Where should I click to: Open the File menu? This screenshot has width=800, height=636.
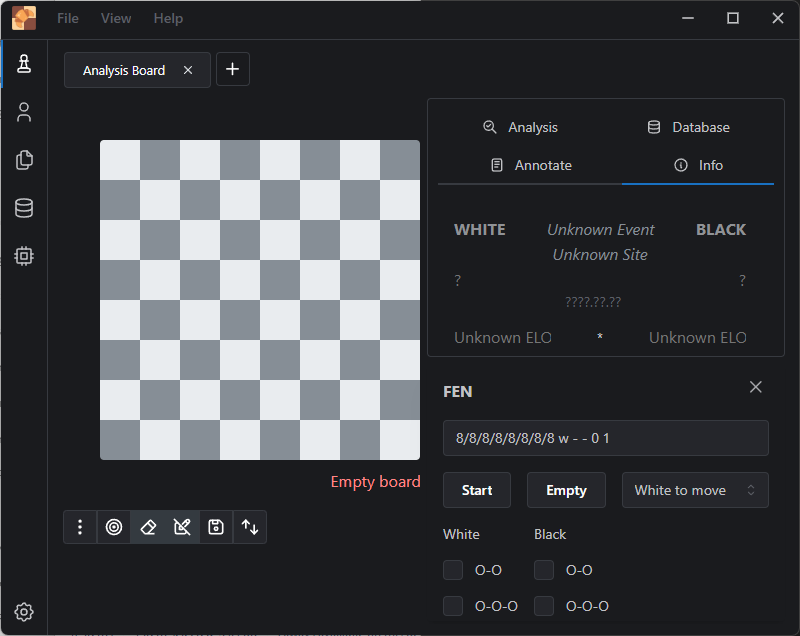[x=68, y=18]
